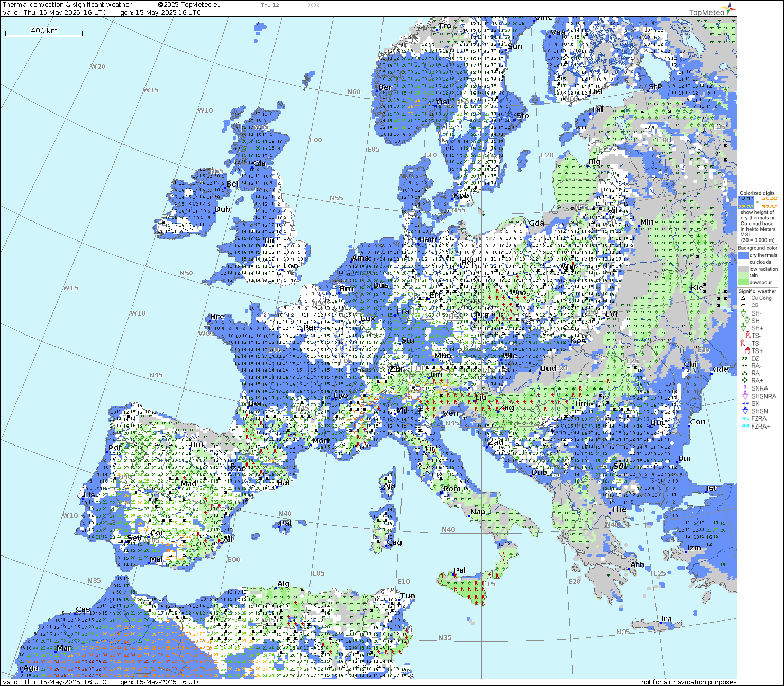784x686 pixels.
Task: Click the ©2025 TopMeteo.eu copyright text
Action: coord(190,5)
